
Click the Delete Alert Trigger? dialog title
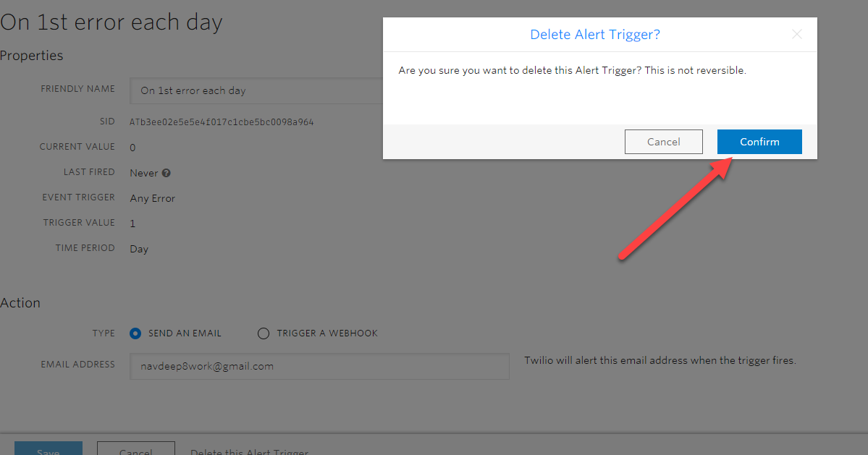click(x=594, y=35)
